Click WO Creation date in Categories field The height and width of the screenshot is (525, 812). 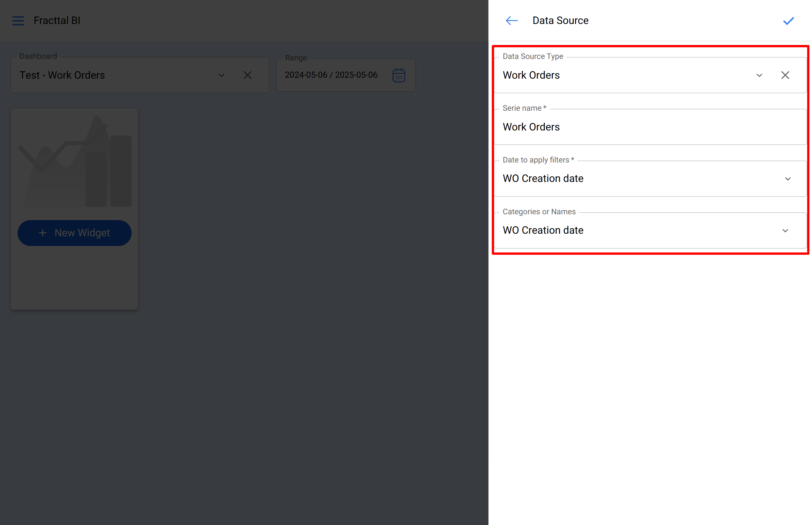coord(543,230)
